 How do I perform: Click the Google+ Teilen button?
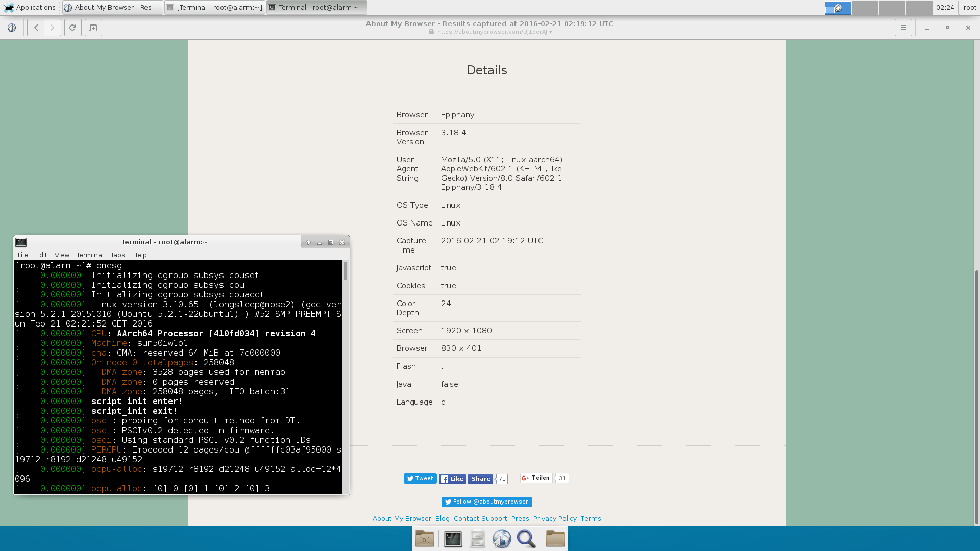pos(536,478)
